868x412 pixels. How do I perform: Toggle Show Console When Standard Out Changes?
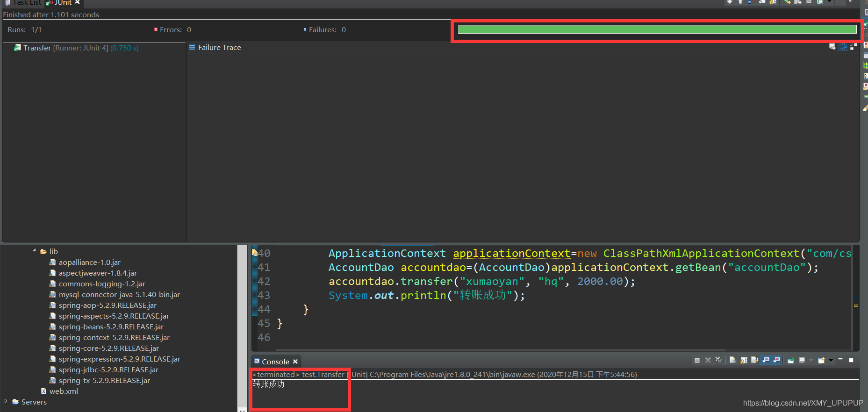pos(766,360)
